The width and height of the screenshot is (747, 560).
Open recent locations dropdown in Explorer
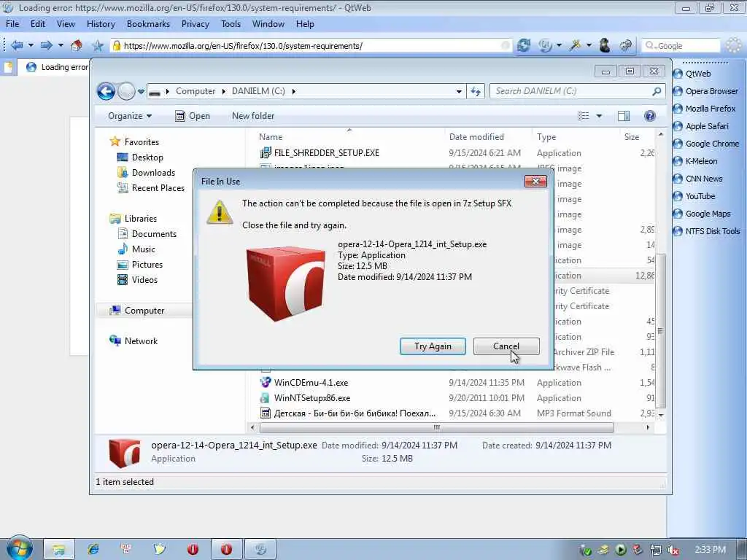coord(141,91)
